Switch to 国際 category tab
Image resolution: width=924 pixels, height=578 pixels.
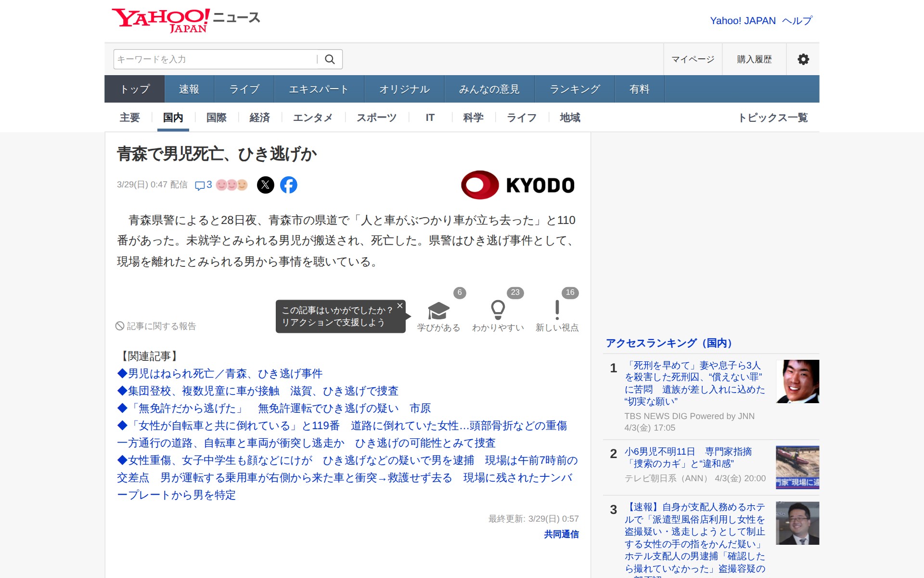(216, 118)
